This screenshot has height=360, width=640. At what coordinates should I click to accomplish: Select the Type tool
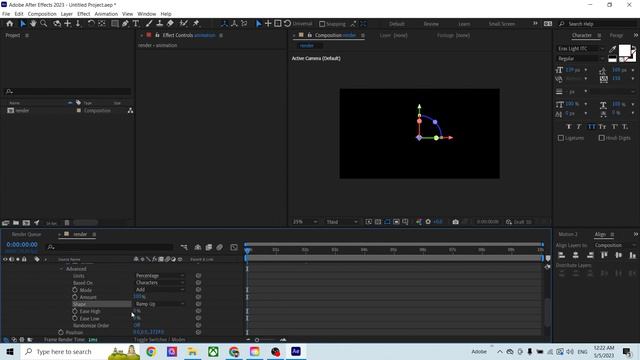point(136,24)
